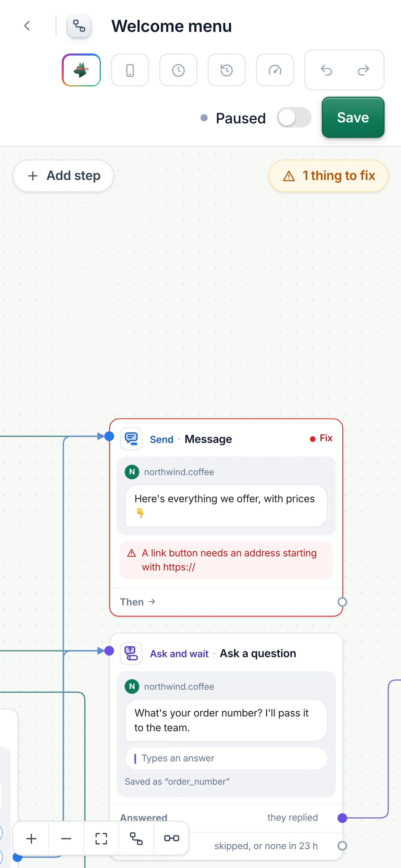Viewport: 401px width, 868px height.
Task: Toggle the Paused switch on
Action: (294, 118)
